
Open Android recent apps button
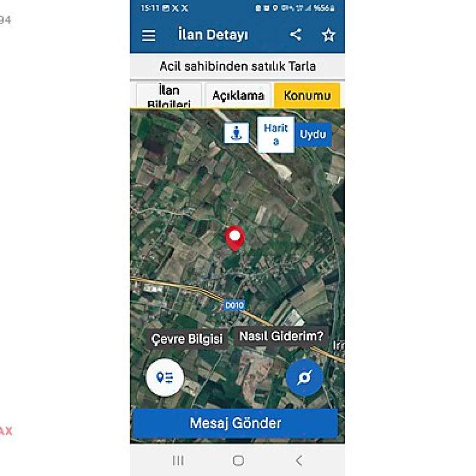(178, 460)
